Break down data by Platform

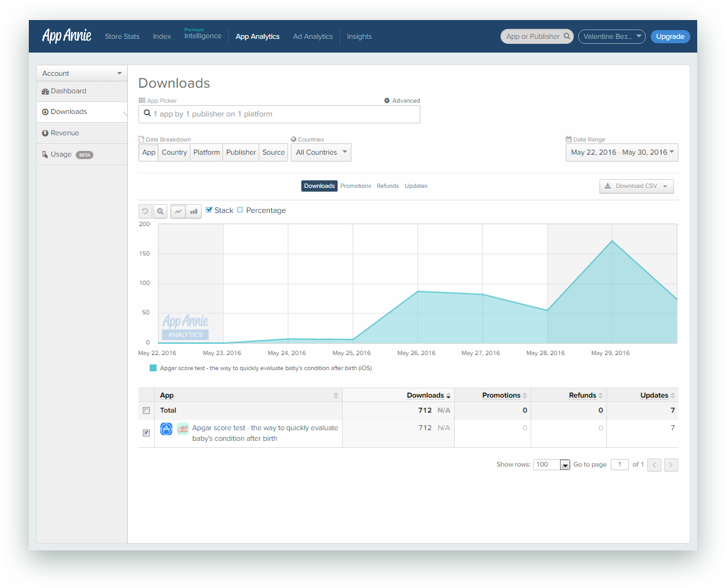coord(207,152)
